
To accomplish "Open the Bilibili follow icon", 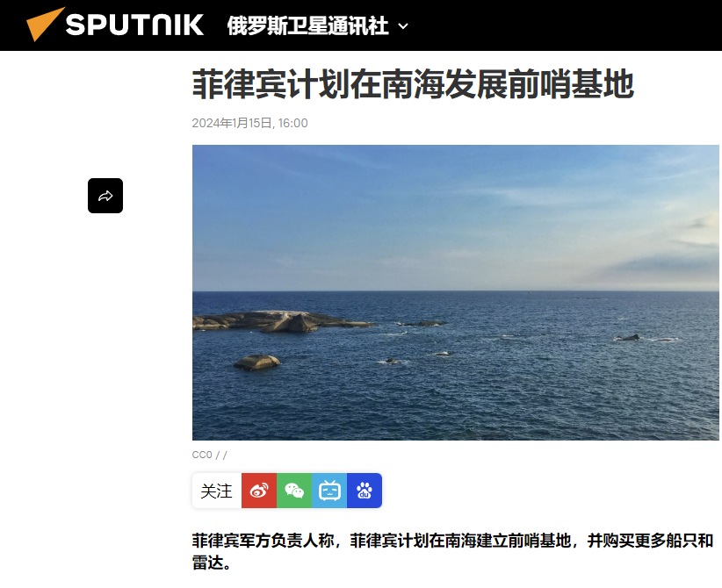I will tap(329, 491).
